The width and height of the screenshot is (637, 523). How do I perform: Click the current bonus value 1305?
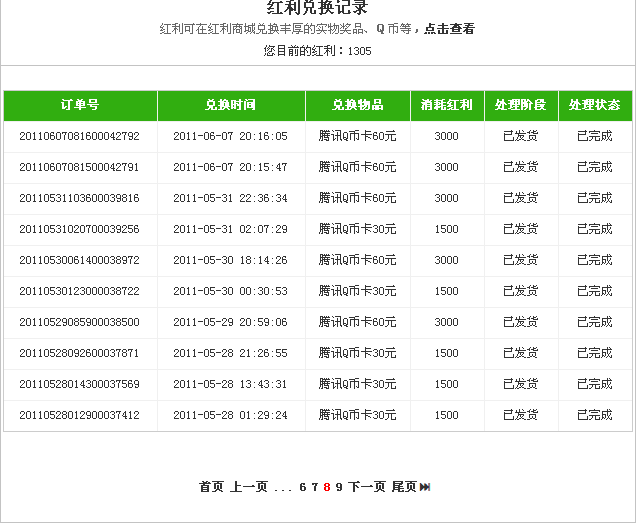point(360,51)
